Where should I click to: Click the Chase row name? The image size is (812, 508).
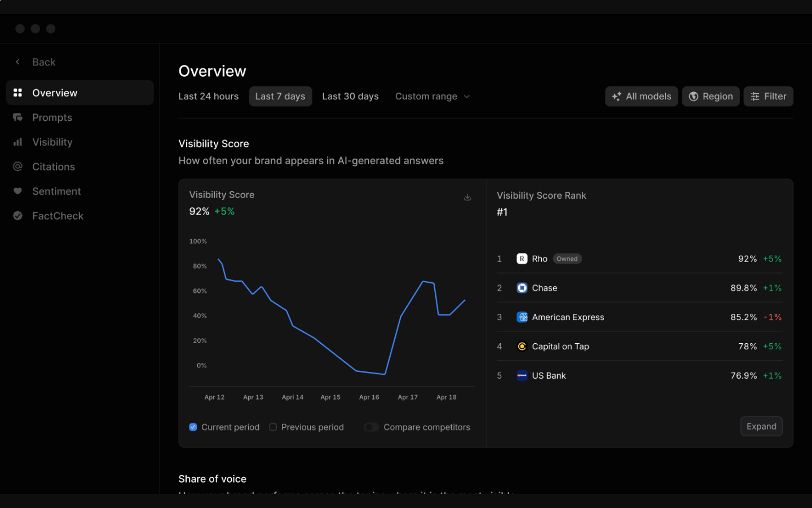[544, 288]
